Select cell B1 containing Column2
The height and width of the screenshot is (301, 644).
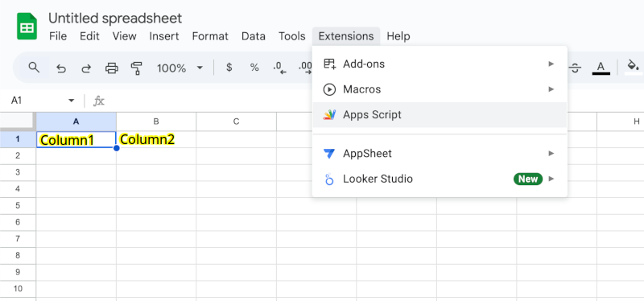pos(156,139)
